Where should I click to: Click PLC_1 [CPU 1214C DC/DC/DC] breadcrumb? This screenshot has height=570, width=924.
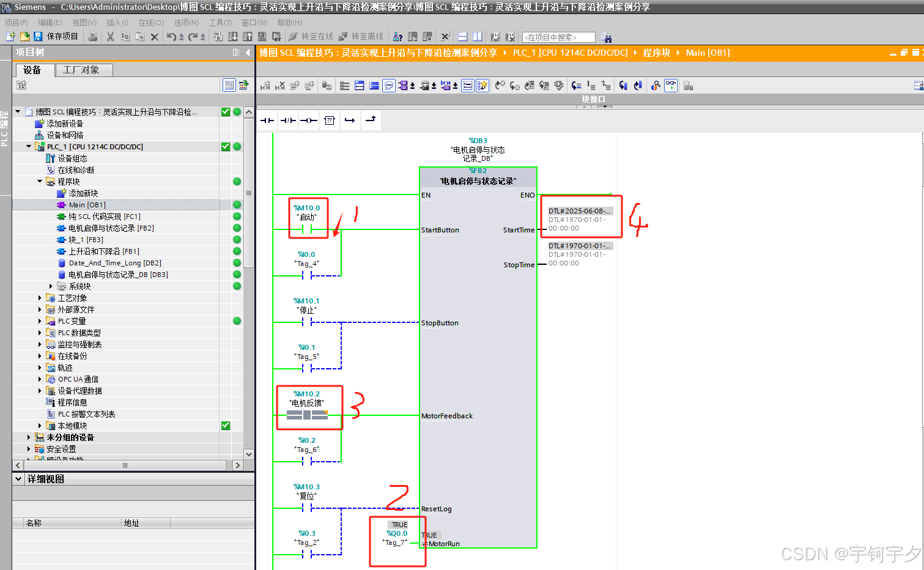pos(570,53)
